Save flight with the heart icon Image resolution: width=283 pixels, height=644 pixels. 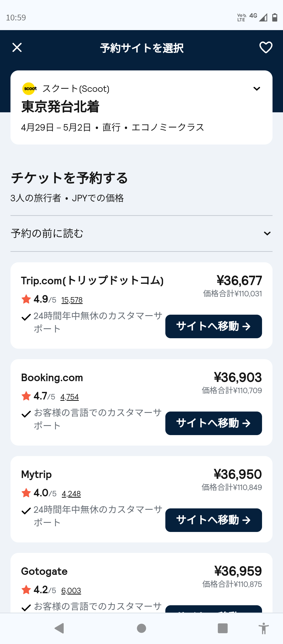tap(266, 48)
